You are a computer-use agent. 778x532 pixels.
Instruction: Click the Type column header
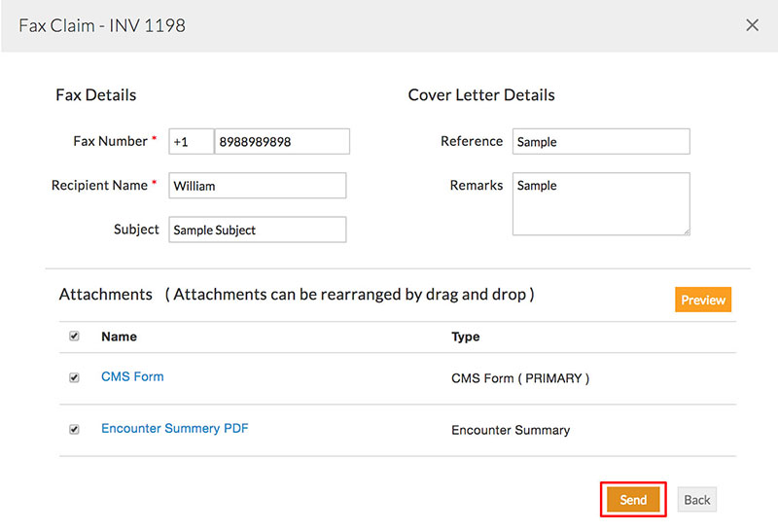(x=466, y=337)
